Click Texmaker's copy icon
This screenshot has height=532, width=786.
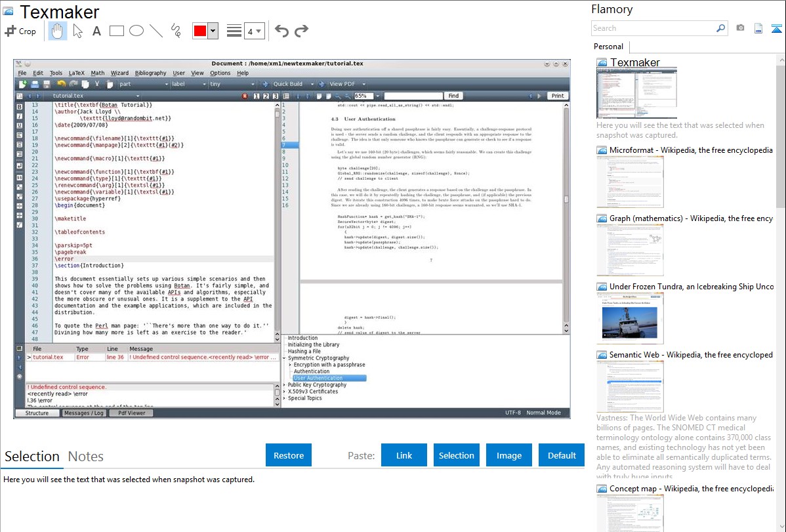coord(85,84)
